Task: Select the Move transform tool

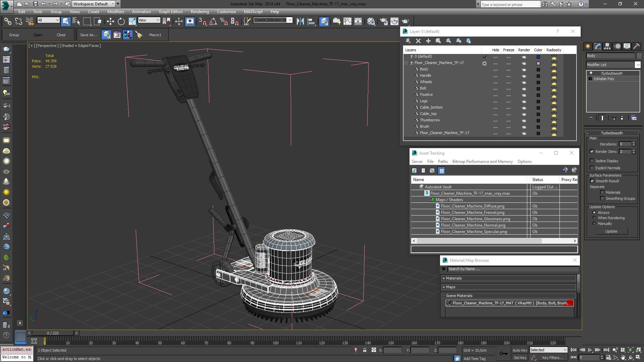Action: [x=110, y=21]
